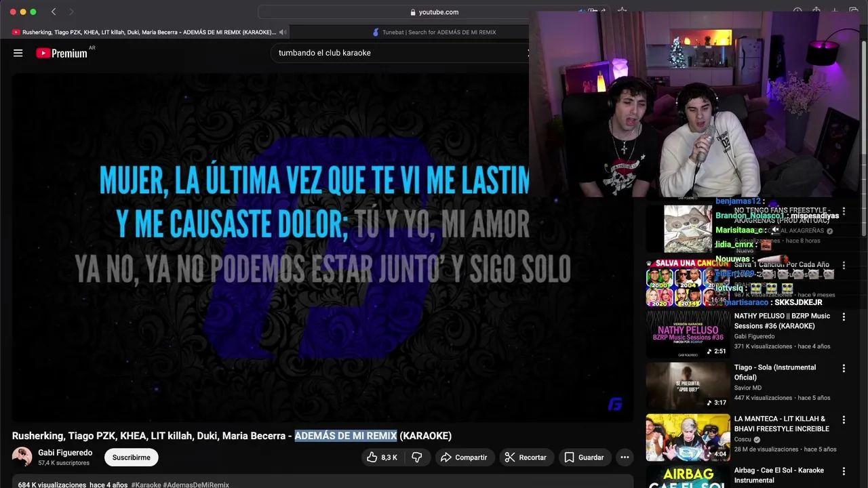Click Safari's forward chevron
This screenshot has height=488, width=868.
(71, 12)
